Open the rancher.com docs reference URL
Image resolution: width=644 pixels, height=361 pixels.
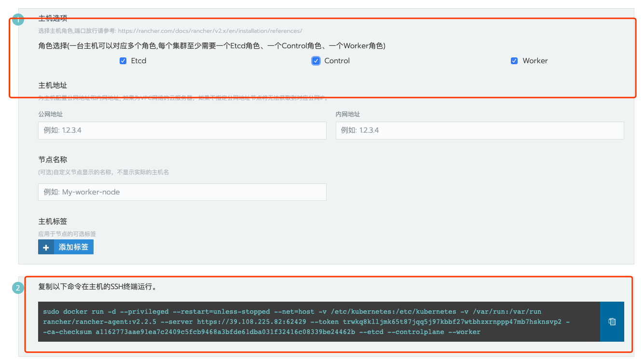(210, 31)
